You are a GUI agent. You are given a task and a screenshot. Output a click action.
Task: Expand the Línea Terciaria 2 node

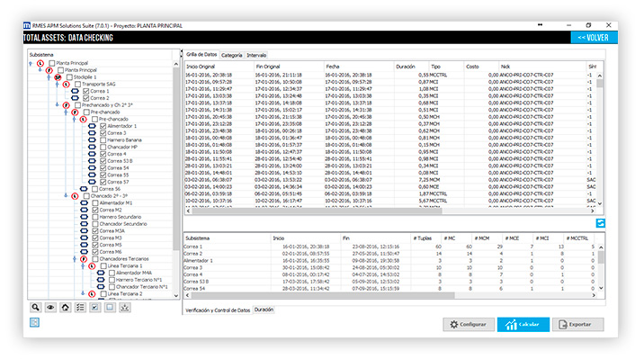[83, 293]
